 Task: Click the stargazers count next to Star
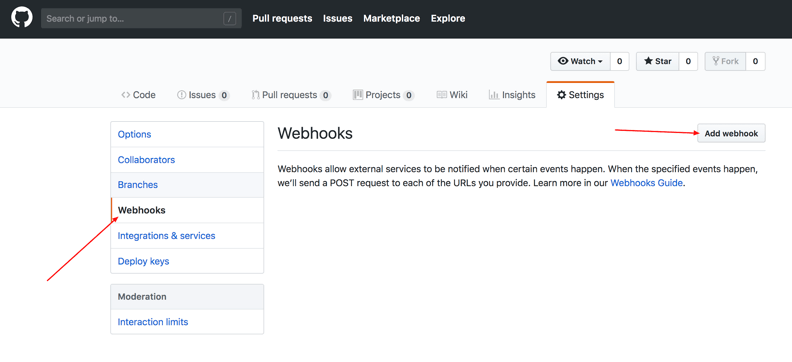pyautogui.click(x=688, y=62)
